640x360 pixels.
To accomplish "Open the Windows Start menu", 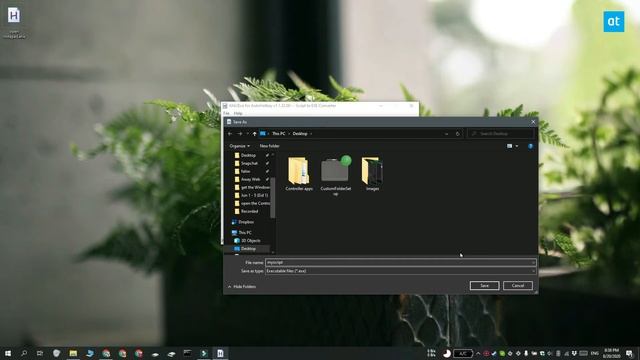I will coord(8,353).
